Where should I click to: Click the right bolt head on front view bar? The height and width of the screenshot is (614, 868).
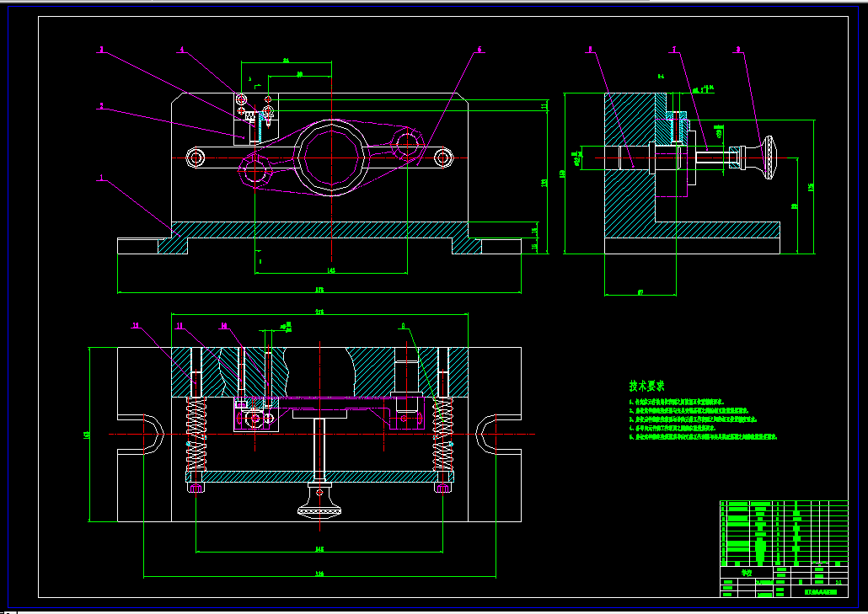(x=443, y=158)
